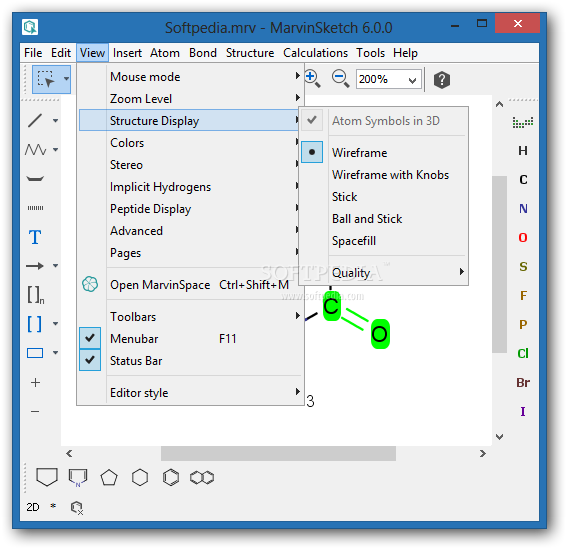Pick the zigzag chain drawing tool
Screen dimensions: 567x549
pyautogui.click(x=35, y=149)
